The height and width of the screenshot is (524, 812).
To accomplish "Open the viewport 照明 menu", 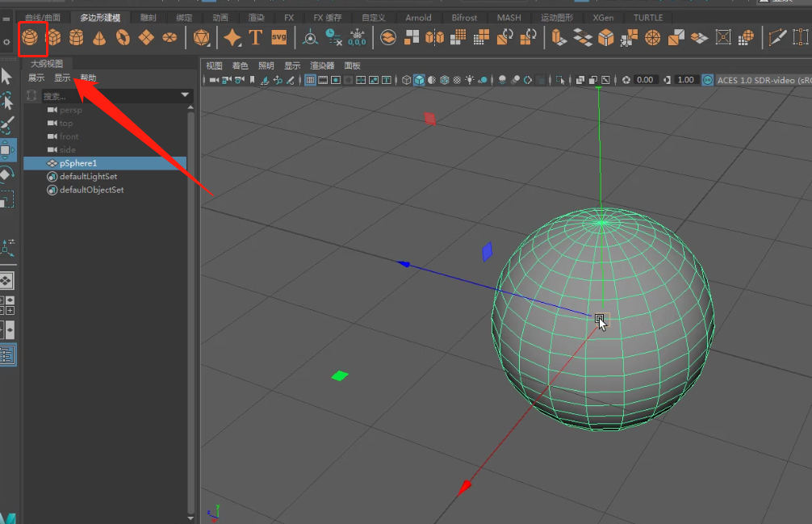I will [266, 65].
